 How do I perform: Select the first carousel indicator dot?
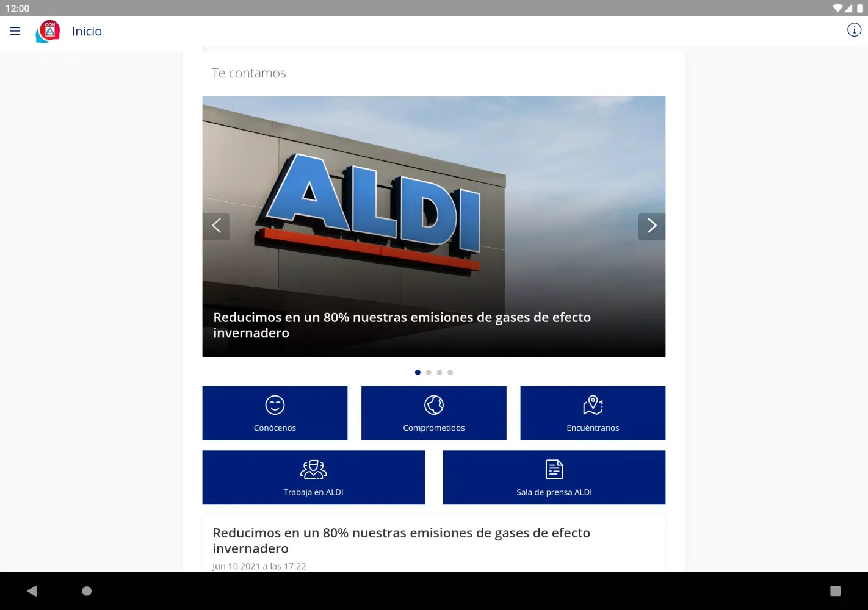[418, 372]
